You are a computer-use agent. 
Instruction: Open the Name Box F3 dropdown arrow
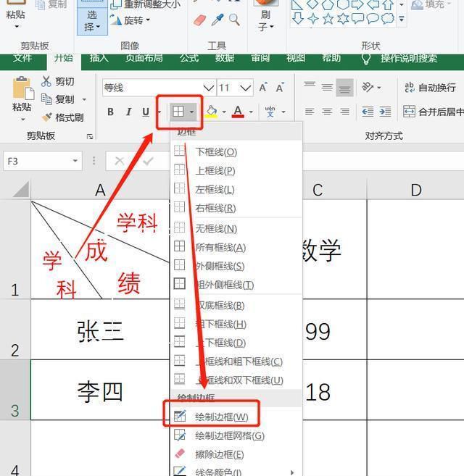click(x=75, y=161)
